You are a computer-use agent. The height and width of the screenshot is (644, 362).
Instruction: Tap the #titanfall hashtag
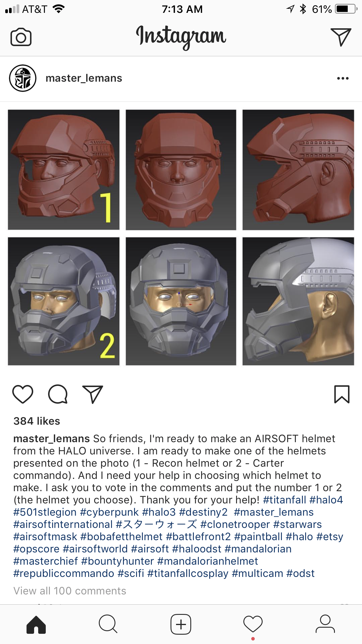(x=284, y=500)
